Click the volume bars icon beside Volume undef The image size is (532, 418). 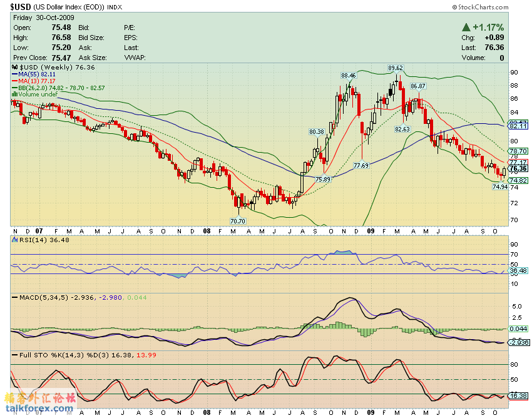(x=14, y=94)
